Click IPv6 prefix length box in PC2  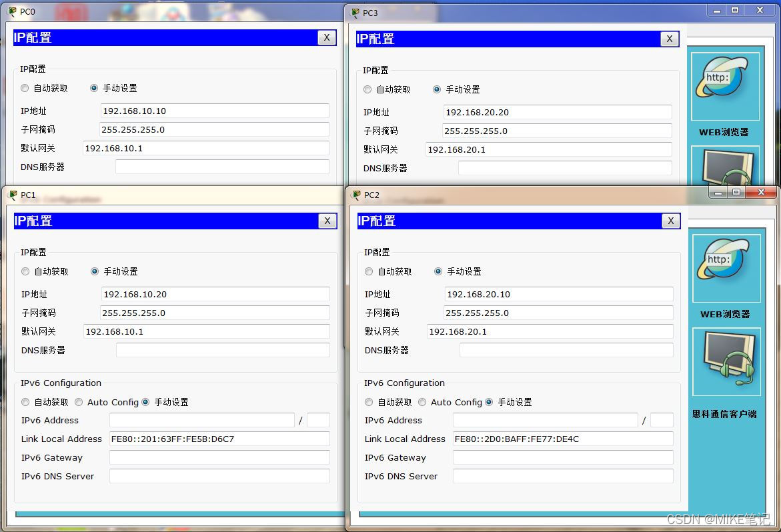click(662, 420)
